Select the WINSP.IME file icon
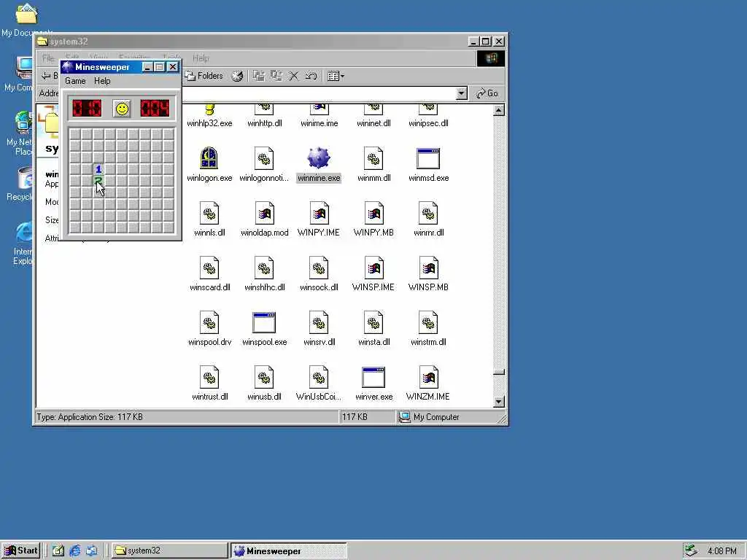 click(x=373, y=268)
